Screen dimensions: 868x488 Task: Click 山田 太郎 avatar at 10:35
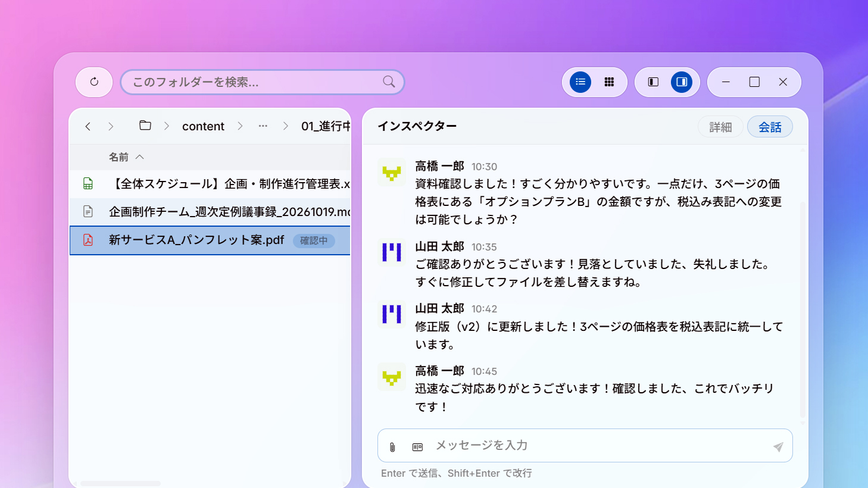point(392,253)
